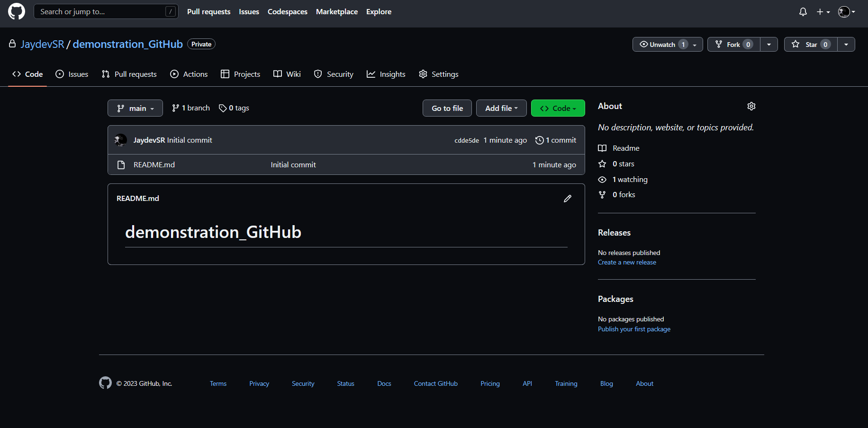Edit README.md with the pencil icon

pyautogui.click(x=568, y=199)
